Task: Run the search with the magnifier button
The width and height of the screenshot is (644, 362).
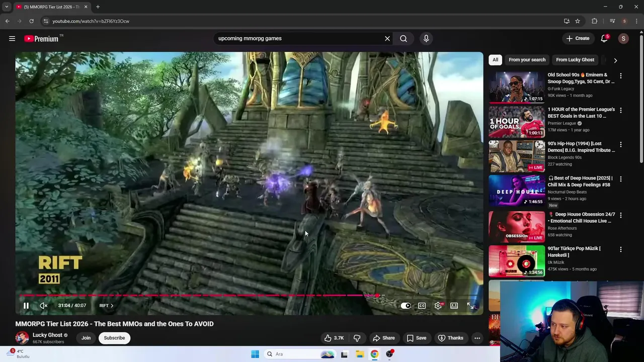Action: click(x=404, y=38)
